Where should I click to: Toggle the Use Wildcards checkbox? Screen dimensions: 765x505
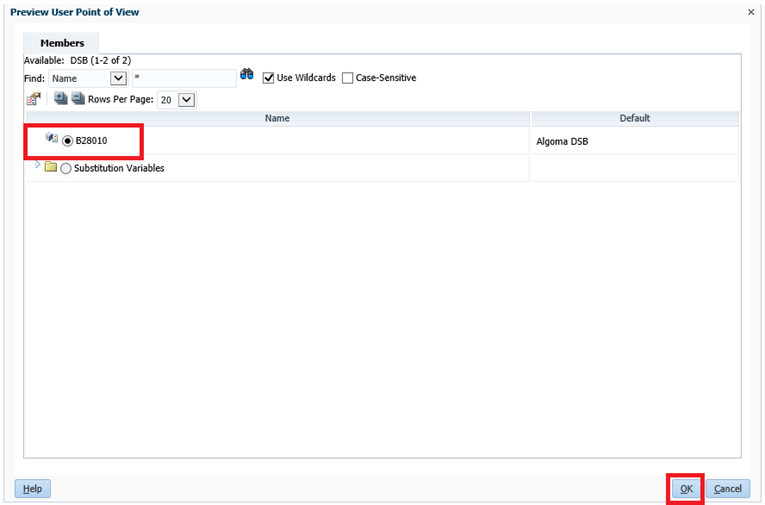coord(268,78)
